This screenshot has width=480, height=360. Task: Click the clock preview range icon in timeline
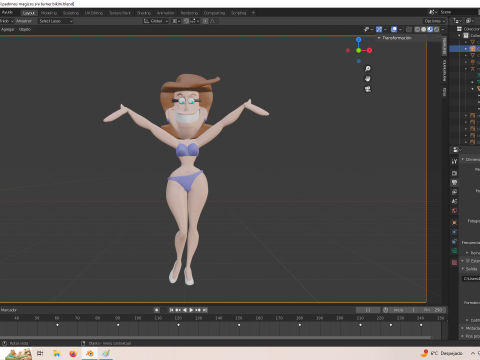tap(385, 310)
